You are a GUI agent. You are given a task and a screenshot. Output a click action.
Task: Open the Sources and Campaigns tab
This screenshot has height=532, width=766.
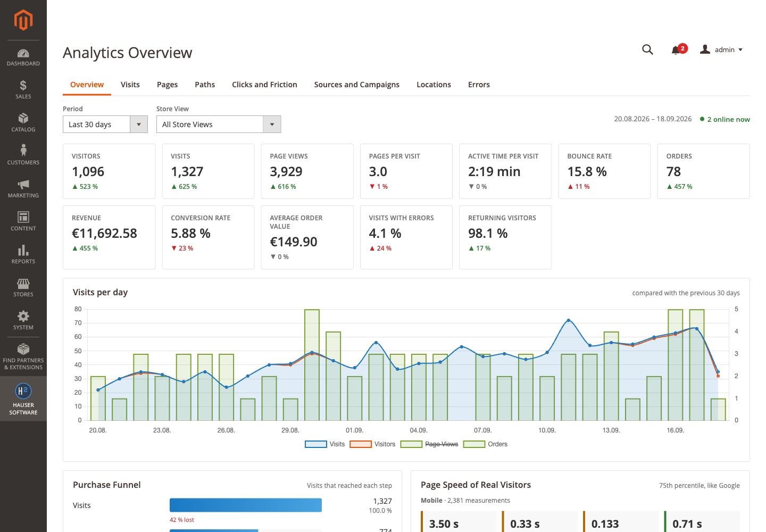point(357,85)
